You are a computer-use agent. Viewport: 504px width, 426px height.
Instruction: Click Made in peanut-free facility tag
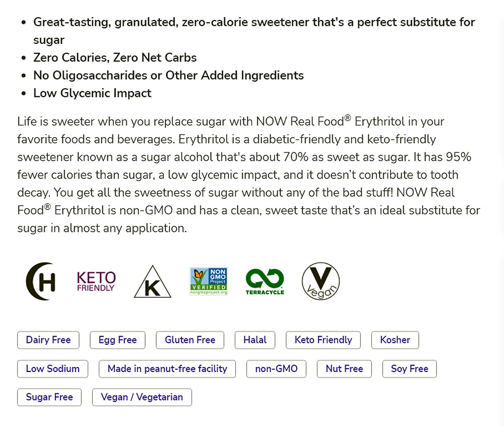pos(167,369)
